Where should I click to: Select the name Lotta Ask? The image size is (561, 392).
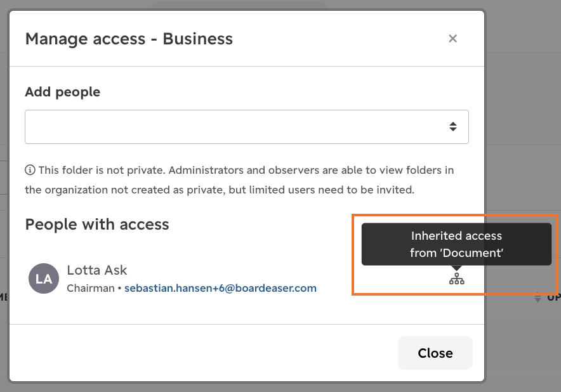click(x=97, y=270)
